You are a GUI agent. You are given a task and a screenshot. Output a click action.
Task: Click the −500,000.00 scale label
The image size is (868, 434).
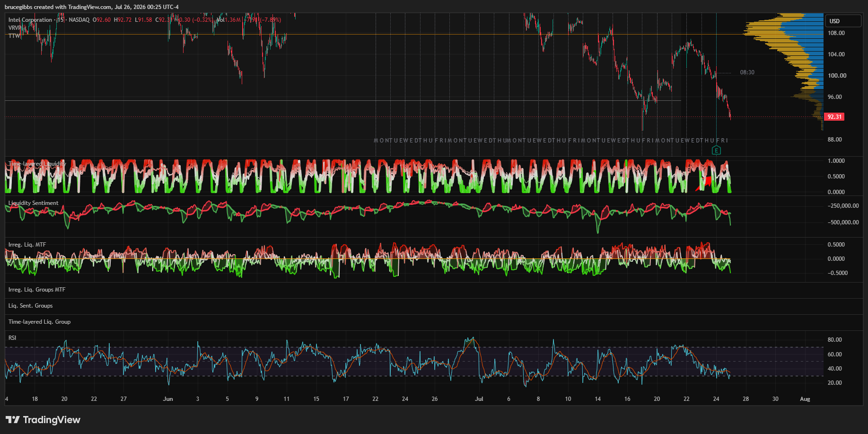pyautogui.click(x=843, y=222)
